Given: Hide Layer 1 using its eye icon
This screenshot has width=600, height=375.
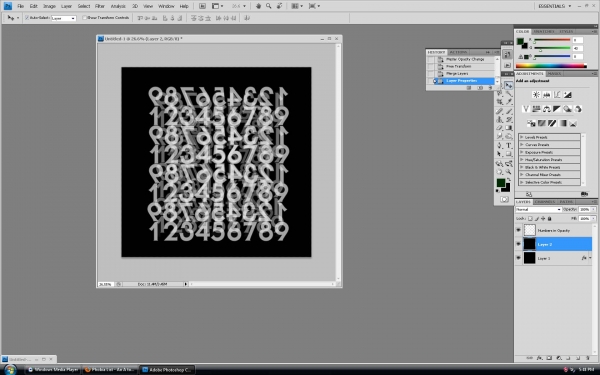Looking at the screenshot, I should tap(518, 258).
